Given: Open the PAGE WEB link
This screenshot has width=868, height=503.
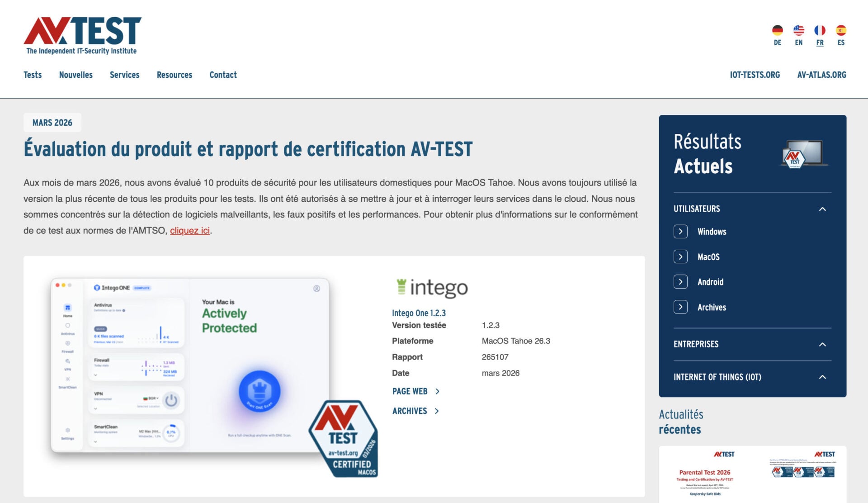Looking at the screenshot, I should 410,391.
